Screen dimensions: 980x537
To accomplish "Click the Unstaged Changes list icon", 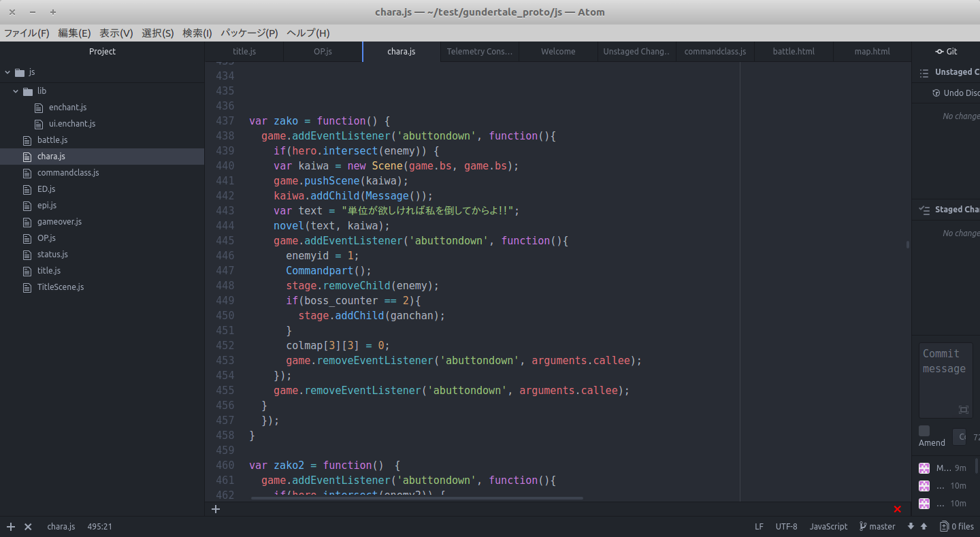I will [x=924, y=72].
